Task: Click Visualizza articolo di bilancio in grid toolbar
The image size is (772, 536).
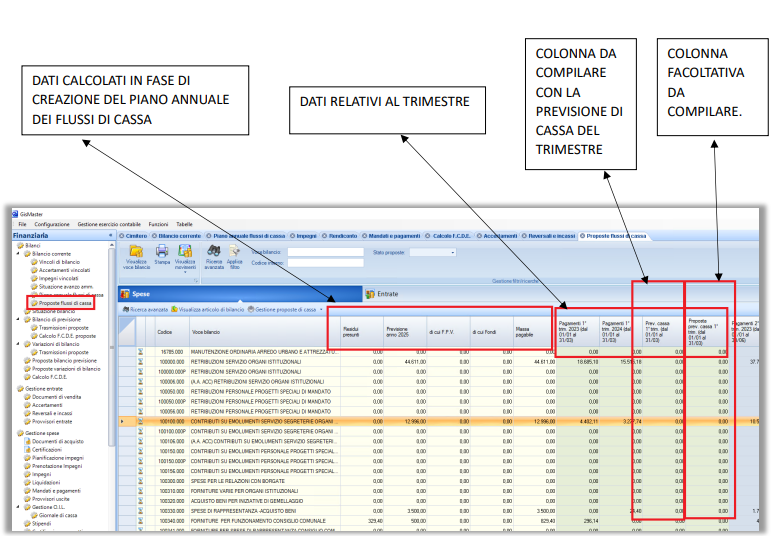Action: pos(208,310)
